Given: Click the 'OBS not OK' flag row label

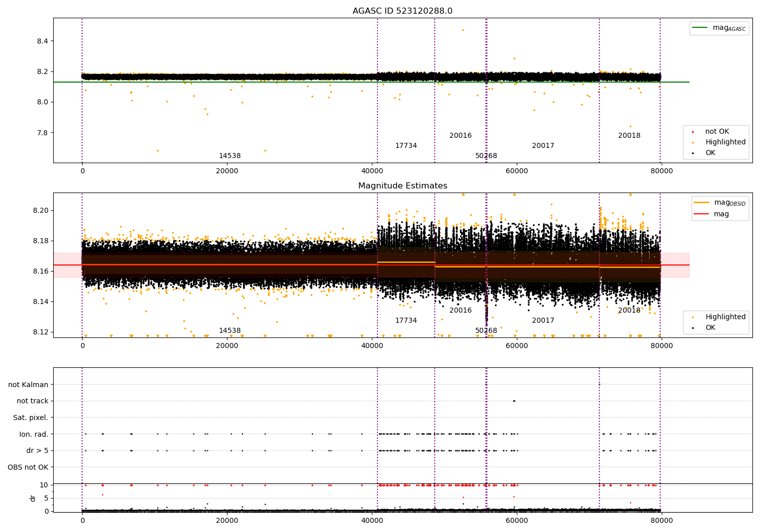Looking at the screenshot, I should coord(28,467).
